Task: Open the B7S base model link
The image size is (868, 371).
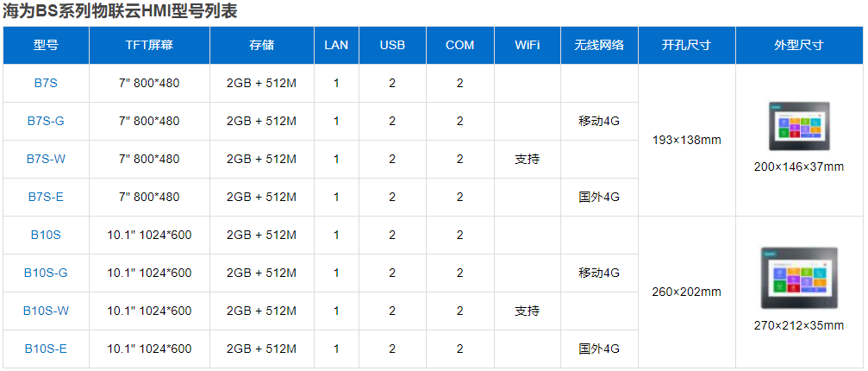Action: pos(46,84)
